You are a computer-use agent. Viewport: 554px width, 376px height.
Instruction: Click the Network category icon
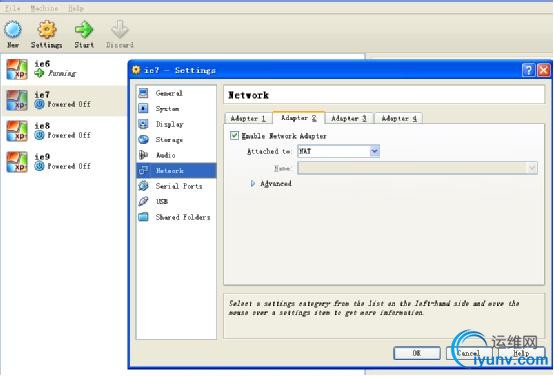[x=143, y=171]
